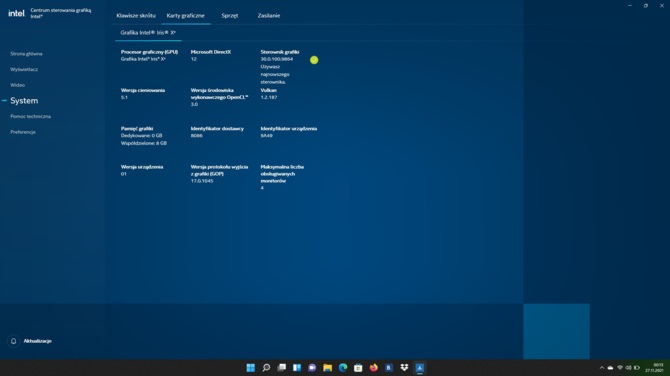Click the Identyfikator dostawcy value 8086
The height and width of the screenshot is (376, 670).
pos(197,135)
